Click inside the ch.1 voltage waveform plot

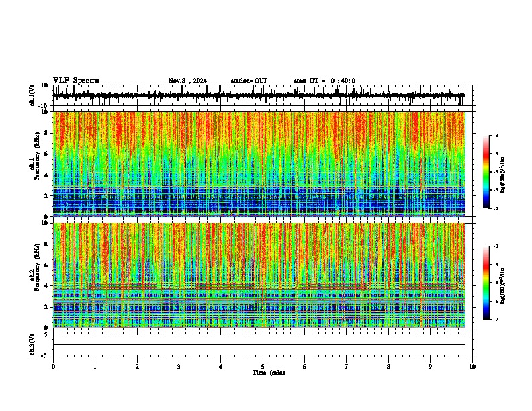[x=262, y=95]
